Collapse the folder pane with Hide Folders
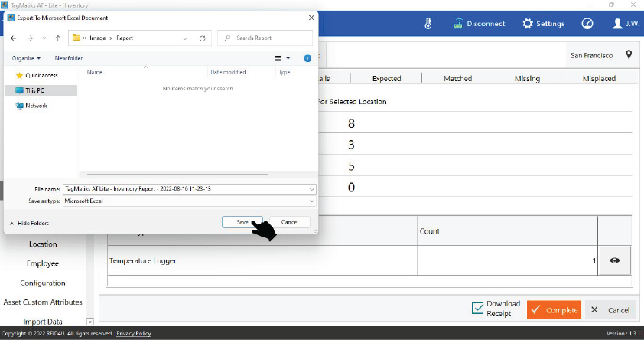 coord(29,223)
